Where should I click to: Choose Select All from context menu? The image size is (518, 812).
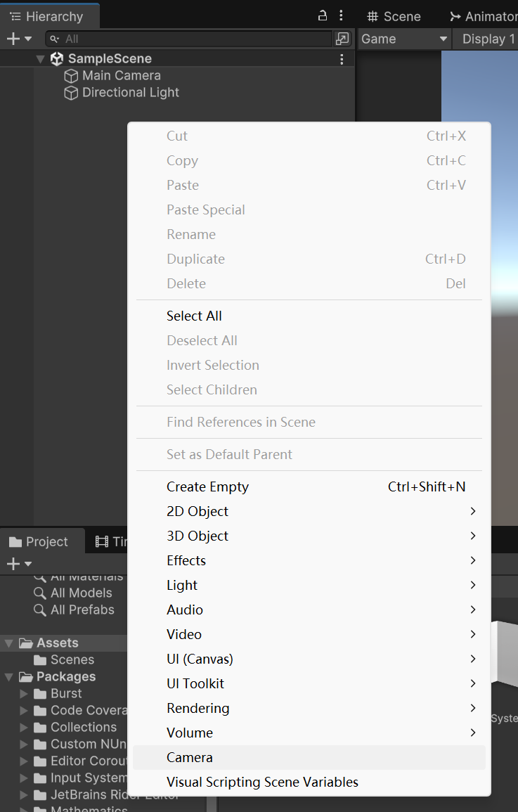309,316
